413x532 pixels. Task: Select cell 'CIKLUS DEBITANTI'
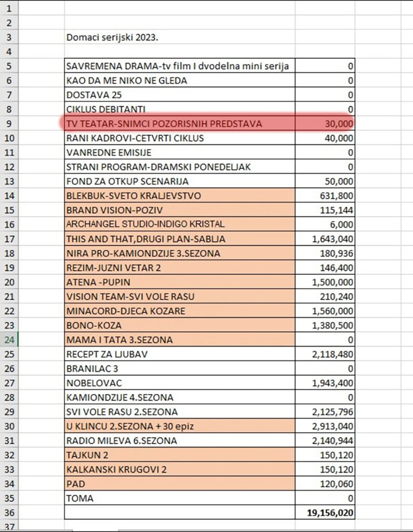point(180,109)
